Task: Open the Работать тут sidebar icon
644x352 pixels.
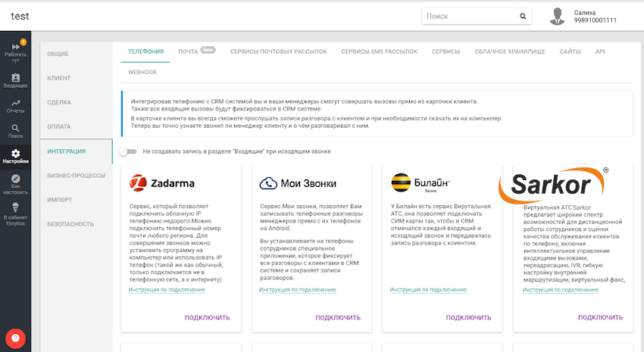Action: [15, 50]
